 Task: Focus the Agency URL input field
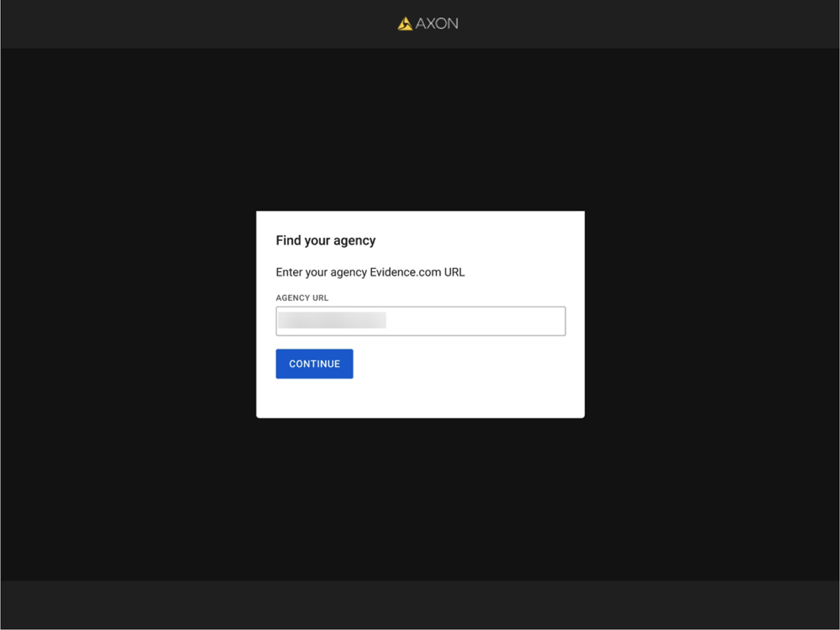pyautogui.click(x=421, y=321)
